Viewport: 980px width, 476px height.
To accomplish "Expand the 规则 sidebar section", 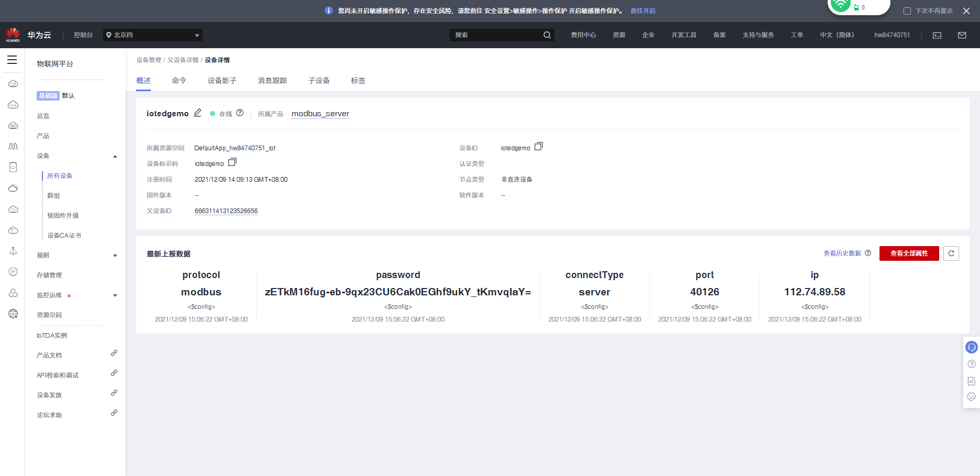I will 115,256.
